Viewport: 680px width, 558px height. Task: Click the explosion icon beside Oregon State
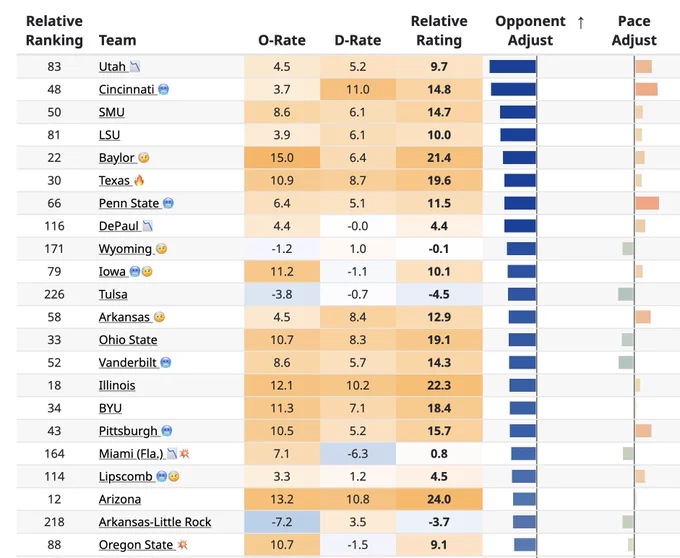(183, 545)
